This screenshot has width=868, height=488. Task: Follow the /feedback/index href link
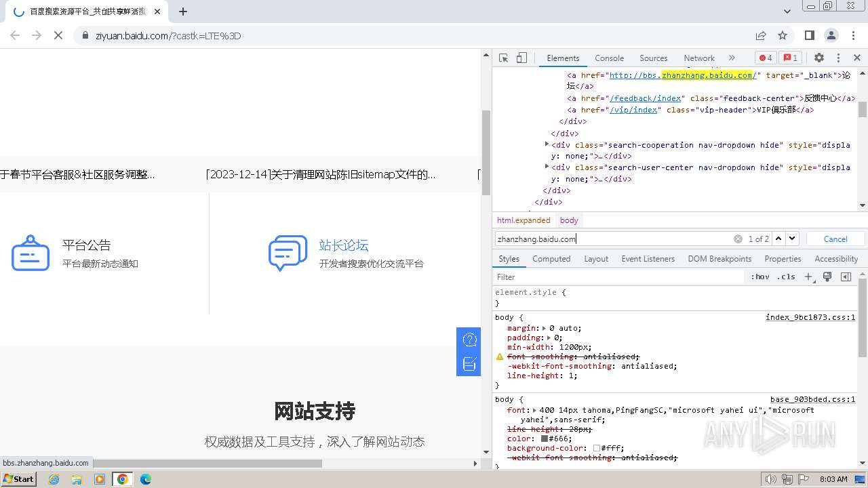646,98
